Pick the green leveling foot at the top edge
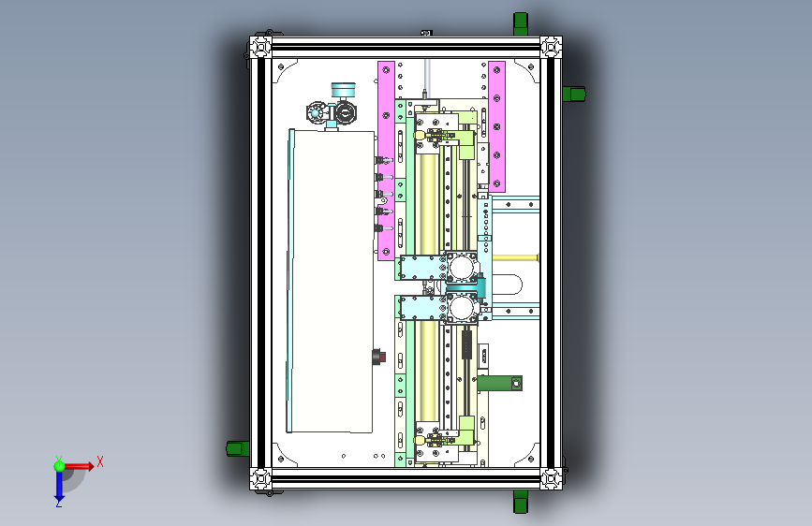812x526 pixels. point(521,24)
